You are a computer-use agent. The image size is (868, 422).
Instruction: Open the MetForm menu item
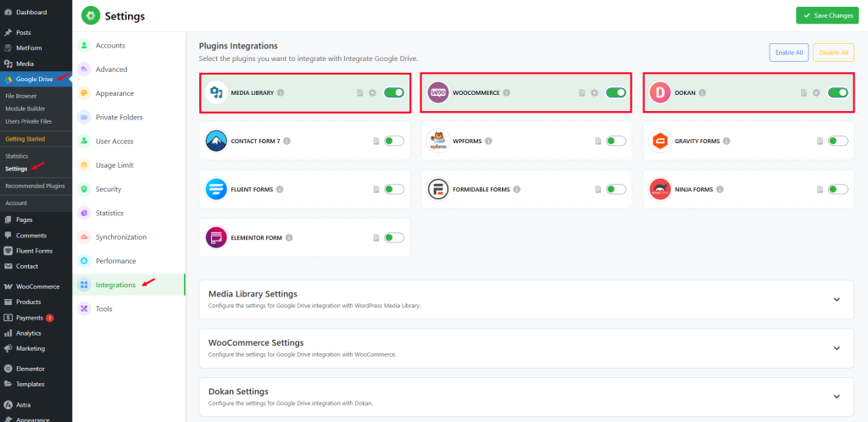(x=36, y=48)
